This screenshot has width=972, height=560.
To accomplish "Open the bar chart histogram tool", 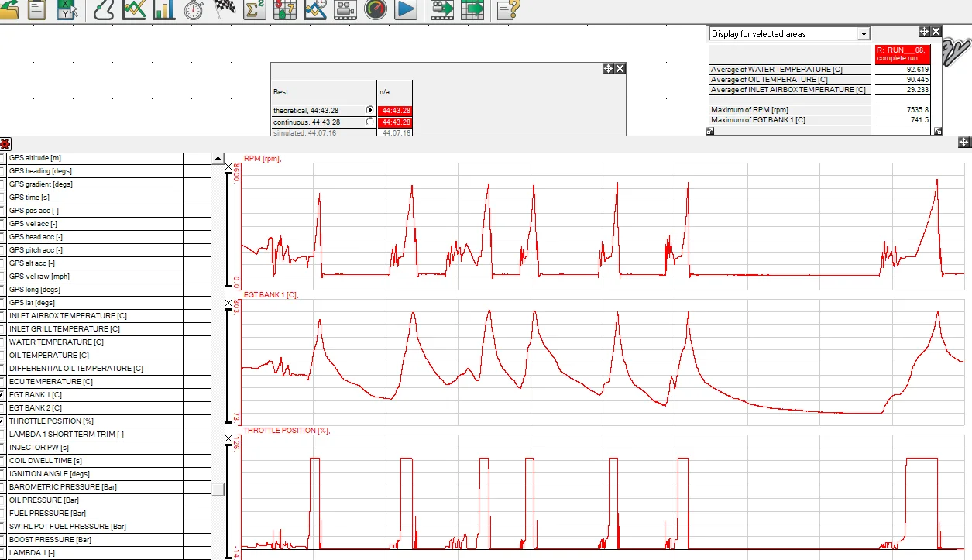I will click(x=164, y=9).
